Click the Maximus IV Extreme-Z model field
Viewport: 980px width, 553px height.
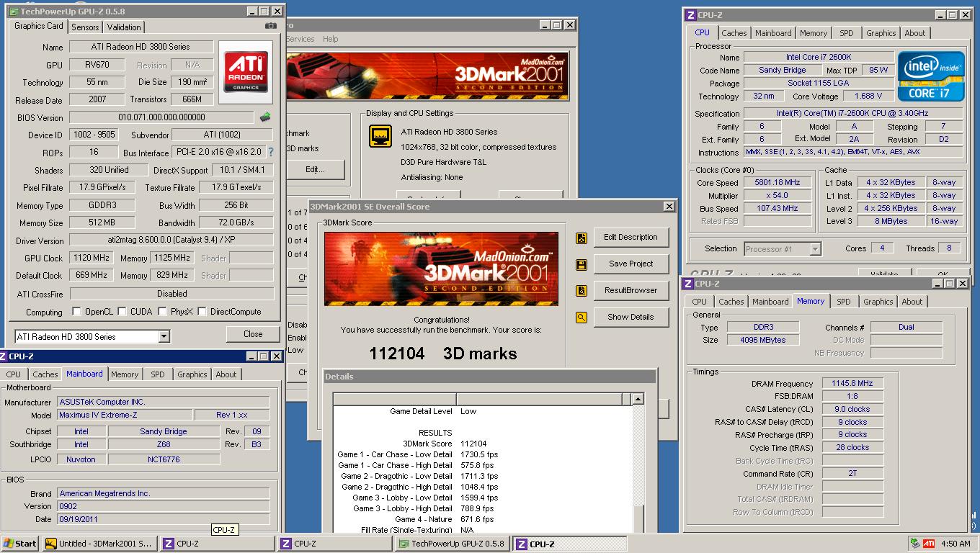tap(125, 415)
